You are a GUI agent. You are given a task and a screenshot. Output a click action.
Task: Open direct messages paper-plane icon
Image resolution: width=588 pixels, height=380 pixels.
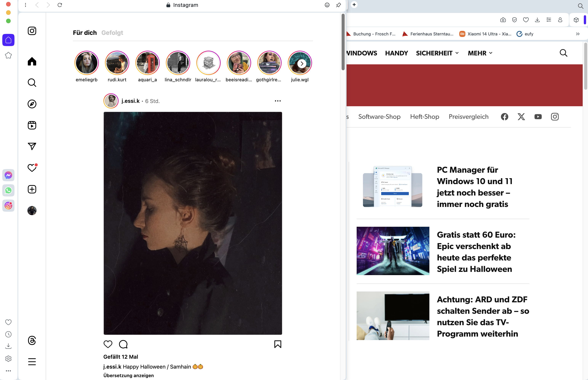[32, 146]
